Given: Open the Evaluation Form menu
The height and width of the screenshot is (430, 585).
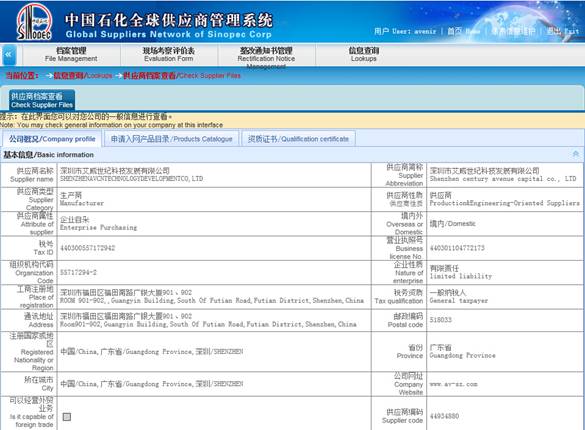Looking at the screenshot, I should click(x=169, y=54).
